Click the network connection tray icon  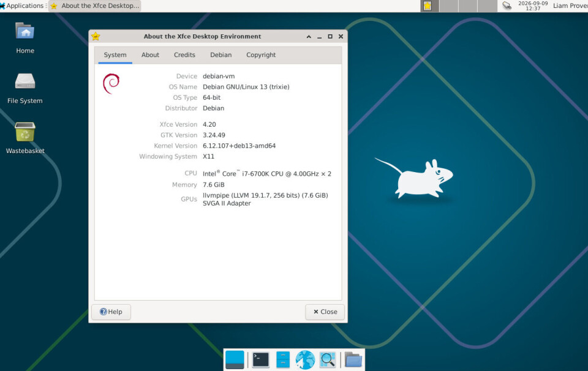507,6
